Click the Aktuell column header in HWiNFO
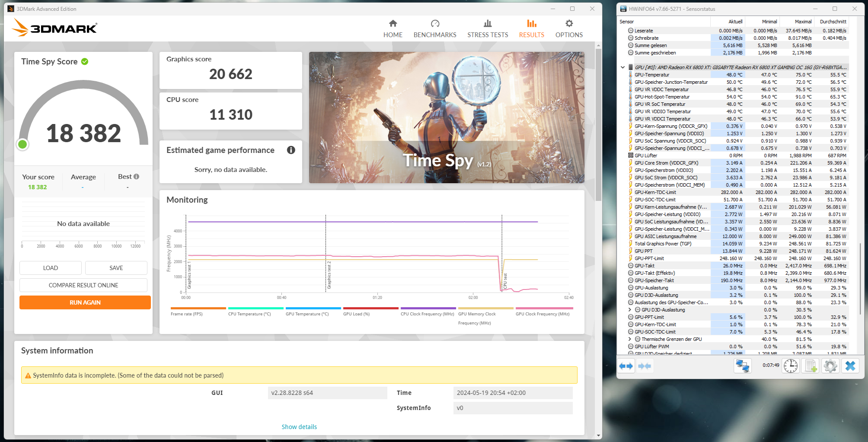Image resolution: width=868 pixels, height=442 pixels. point(728,22)
